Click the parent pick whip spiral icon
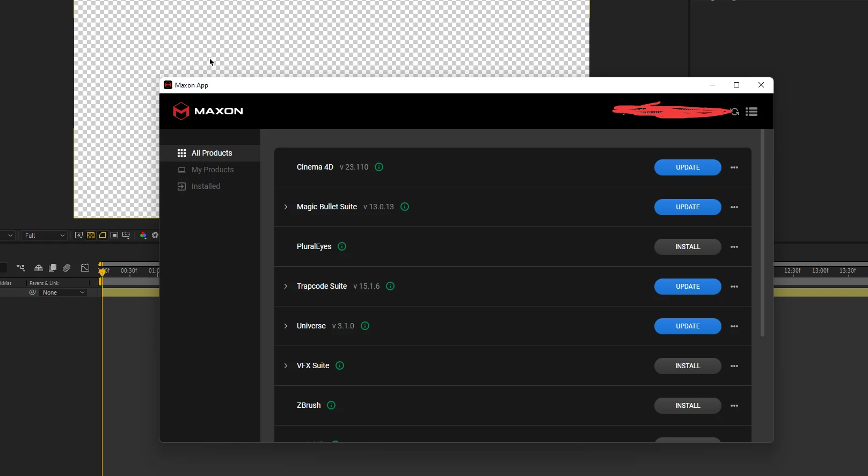The width and height of the screenshot is (868, 476). (33, 292)
